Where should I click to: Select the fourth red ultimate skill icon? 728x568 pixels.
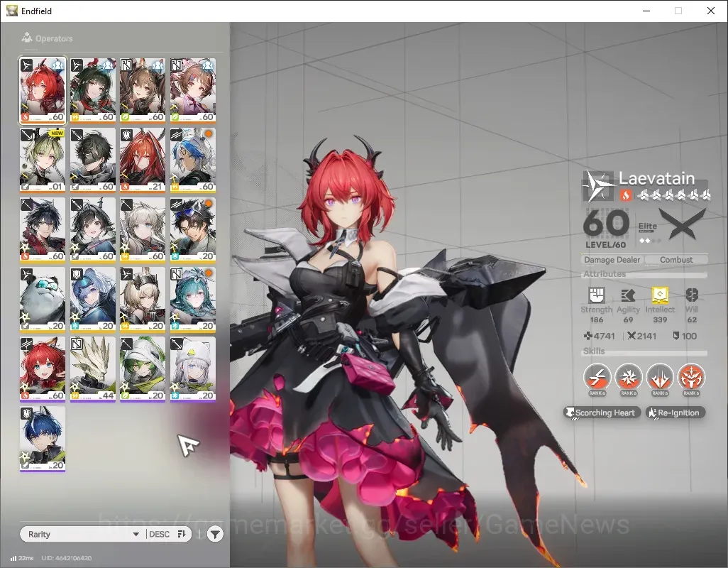(x=691, y=376)
